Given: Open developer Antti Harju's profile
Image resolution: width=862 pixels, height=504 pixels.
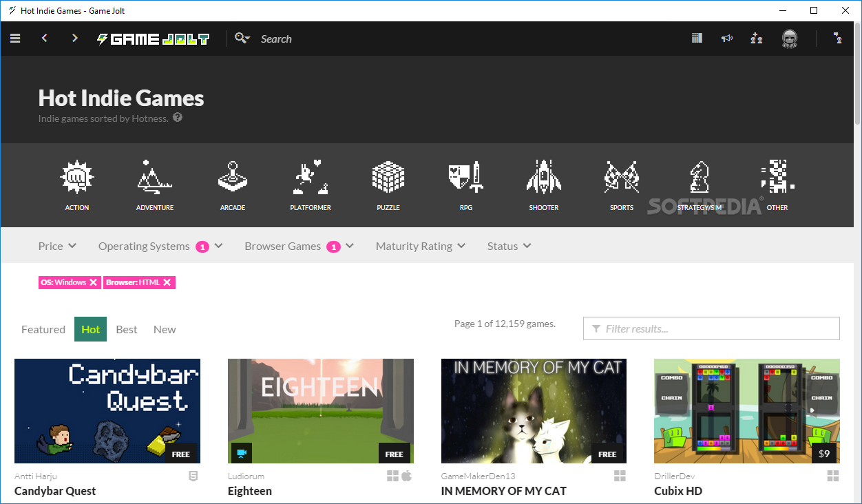Looking at the screenshot, I should coord(36,476).
